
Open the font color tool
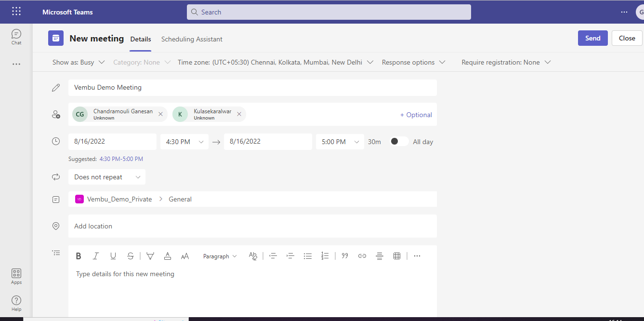[168, 256]
